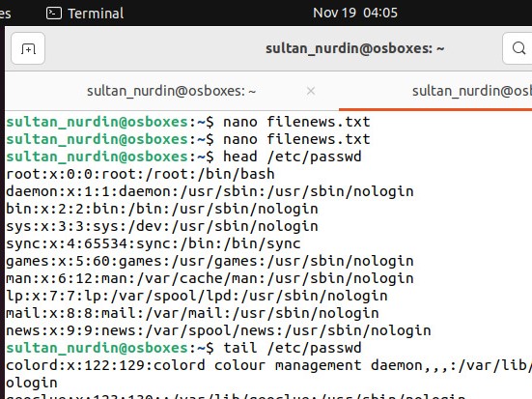Viewport: 532px width, 399px height.
Task: Close the inactive sultan_nurdin@osboxes tab
Action: pyautogui.click(x=311, y=91)
